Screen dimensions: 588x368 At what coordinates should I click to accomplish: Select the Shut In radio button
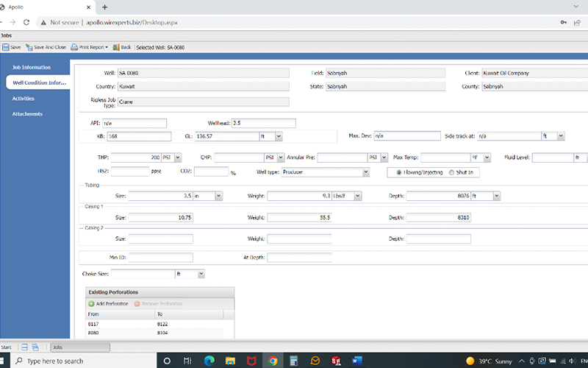(x=451, y=172)
